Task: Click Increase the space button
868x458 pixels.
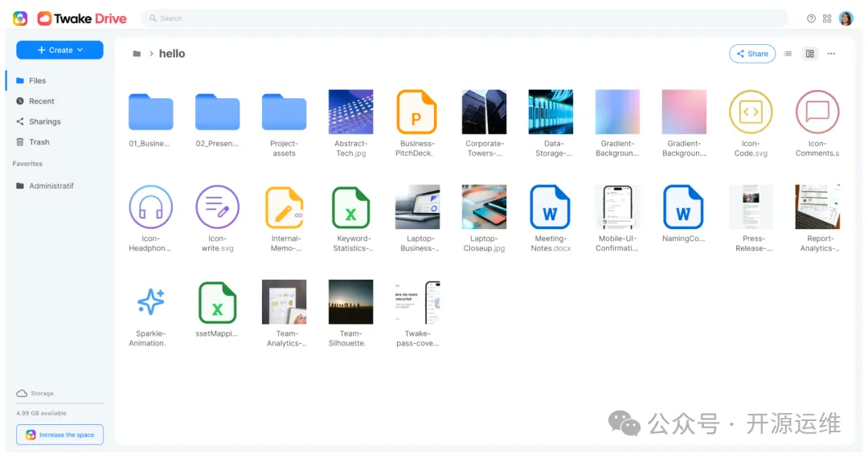Action: pyautogui.click(x=60, y=435)
